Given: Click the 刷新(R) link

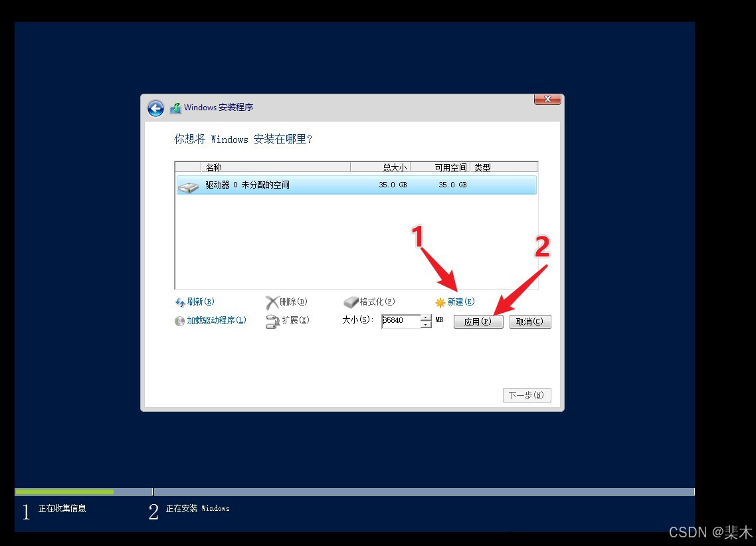Looking at the screenshot, I should (201, 302).
